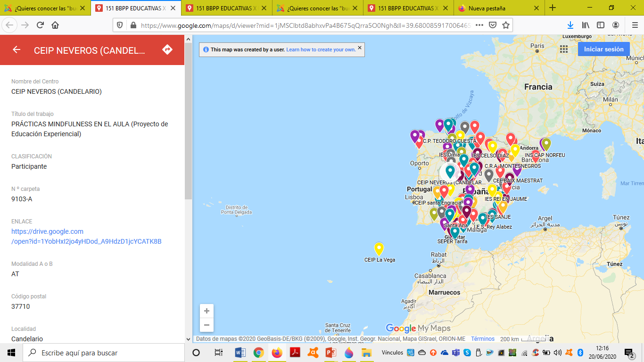
Task: Zoom in on the map
Action: [x=206, y=311]
